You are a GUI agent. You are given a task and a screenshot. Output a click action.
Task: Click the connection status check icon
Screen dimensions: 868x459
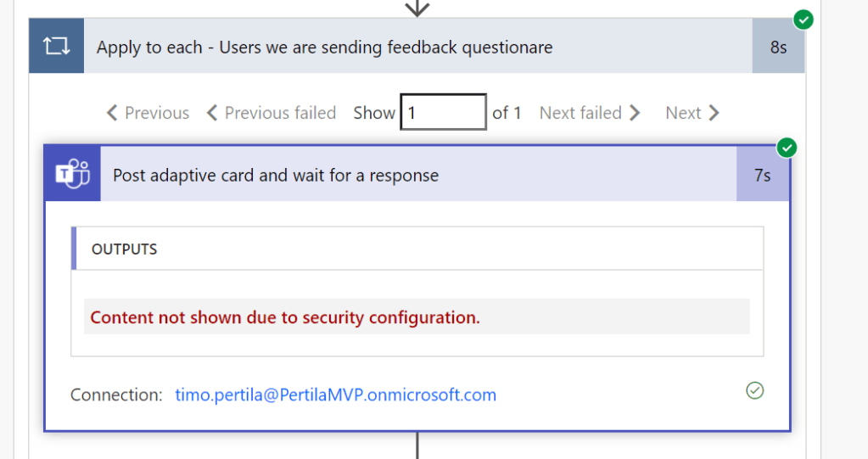754,390
